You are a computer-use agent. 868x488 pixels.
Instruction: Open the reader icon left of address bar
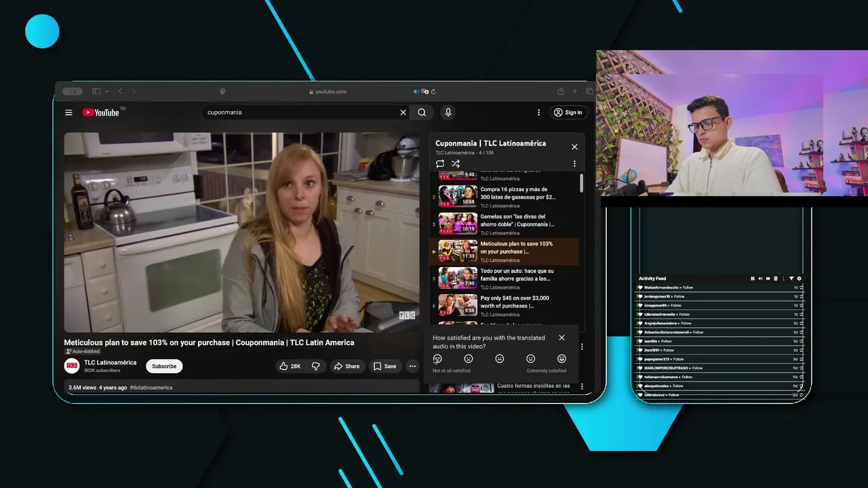222,91
